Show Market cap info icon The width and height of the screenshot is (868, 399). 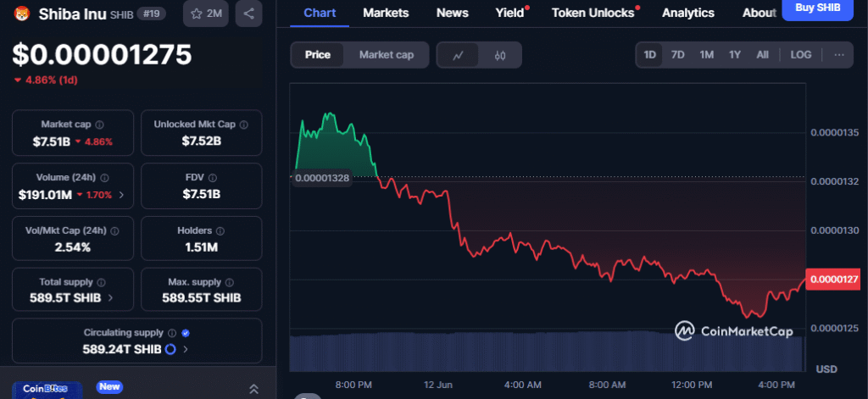tap(100, 125)
